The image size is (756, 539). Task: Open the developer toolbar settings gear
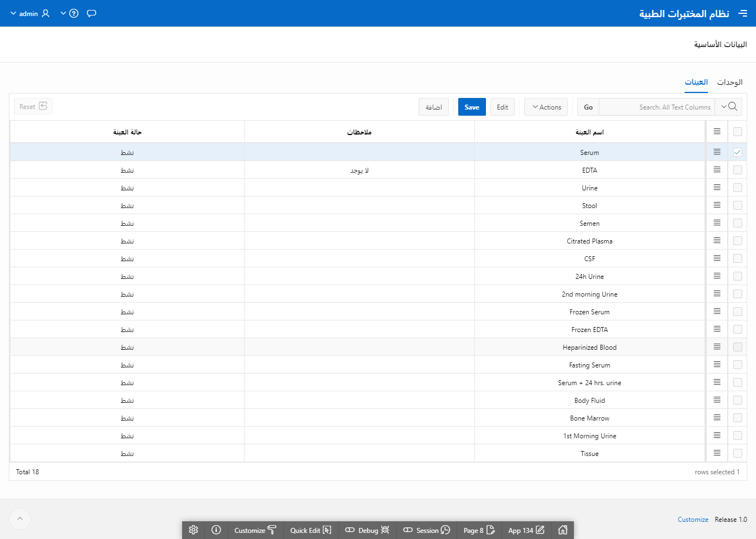point(193,530)
